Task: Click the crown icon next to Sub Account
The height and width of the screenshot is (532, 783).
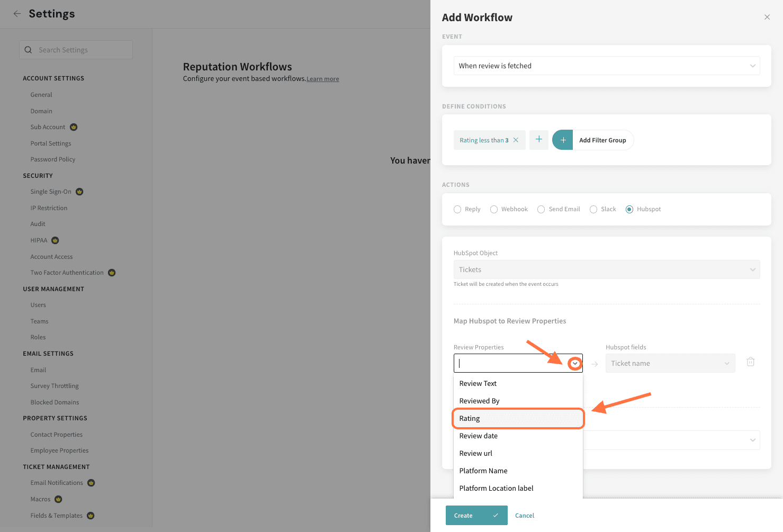Action: pos(74,127)
